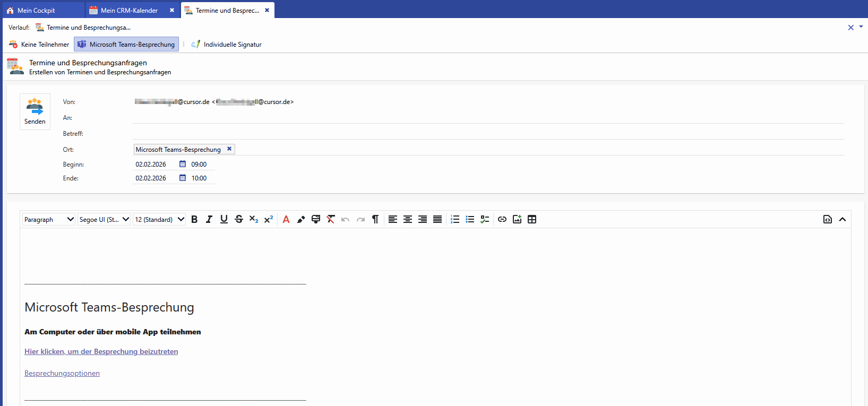
Task: Click the text Am Computer oder über mobile App teilnehmen
Action: 113,332
